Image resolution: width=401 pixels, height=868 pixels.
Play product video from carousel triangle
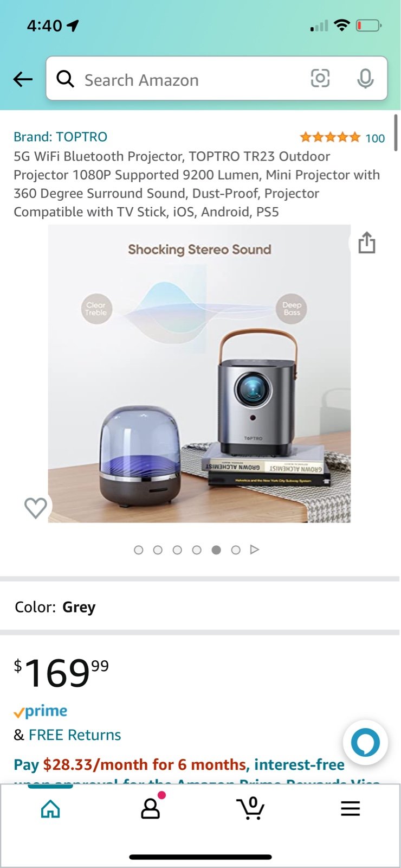pos(255,550)
